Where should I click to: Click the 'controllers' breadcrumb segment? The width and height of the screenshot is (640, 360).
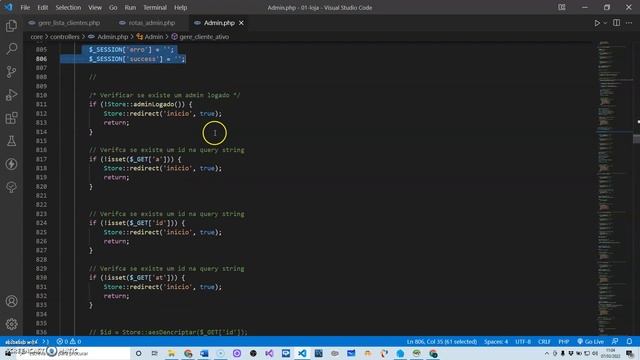(x=64, y=37)
